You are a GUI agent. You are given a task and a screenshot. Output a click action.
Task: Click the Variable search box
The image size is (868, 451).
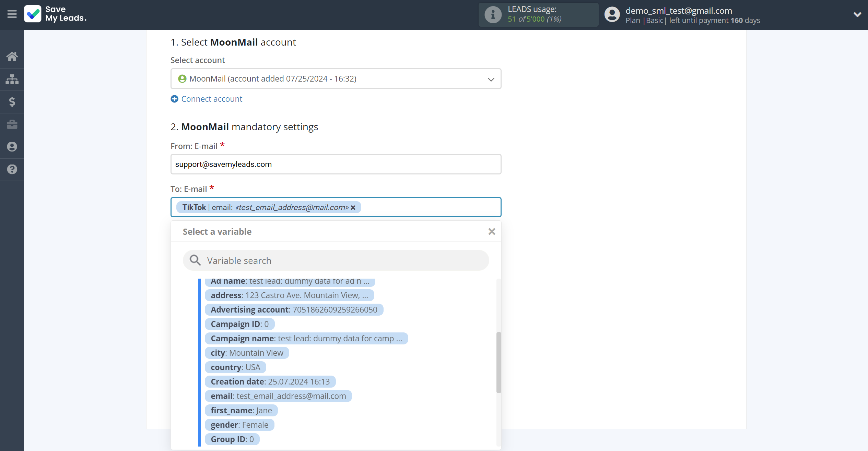pyautogui.click(x=336, y=260)
